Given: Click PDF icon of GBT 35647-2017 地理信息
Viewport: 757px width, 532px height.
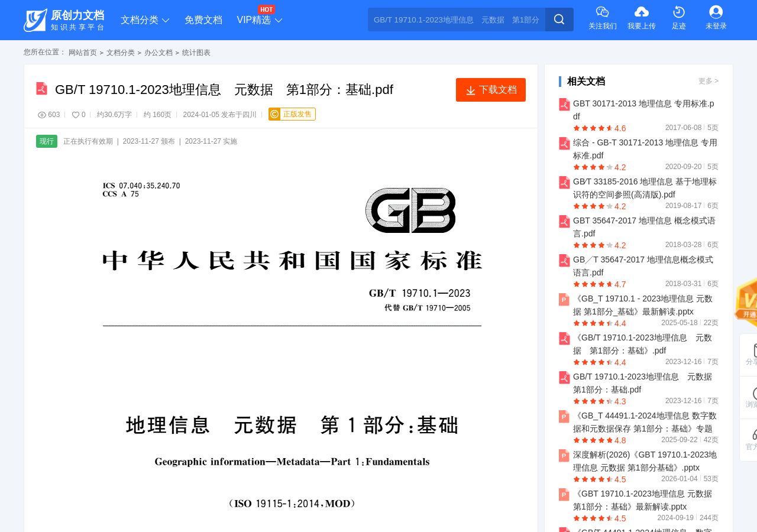Looking at the screenshot, I should [x=565, y=222].
